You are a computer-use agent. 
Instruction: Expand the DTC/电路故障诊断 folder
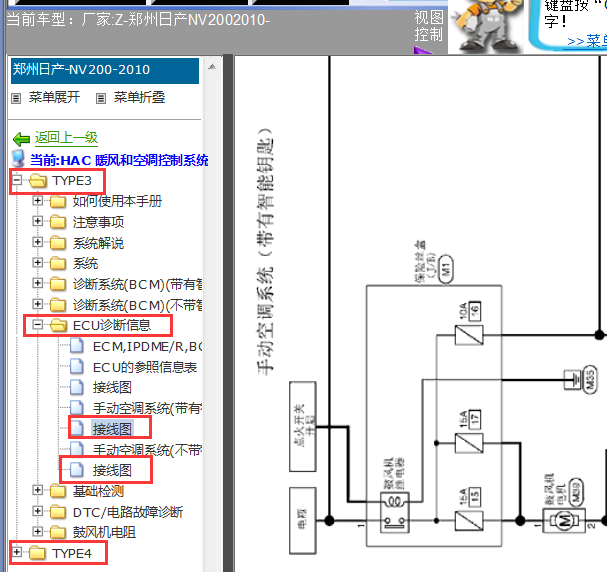click(x=38, y=511)
